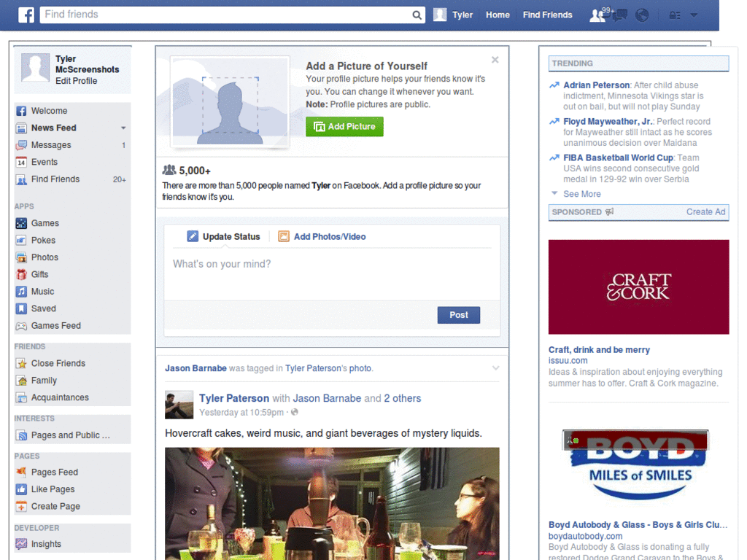This screenshot has width=747, height=560.
Task: Dismiss the Add a Picture prompt
Action: 495,60
